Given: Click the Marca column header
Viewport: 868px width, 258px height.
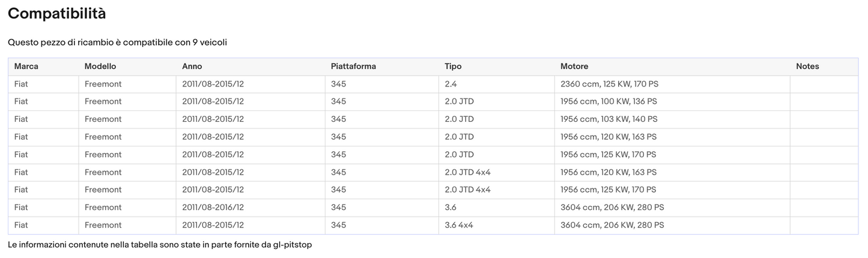Looking at the screenshot, I should tap(26, 67).
